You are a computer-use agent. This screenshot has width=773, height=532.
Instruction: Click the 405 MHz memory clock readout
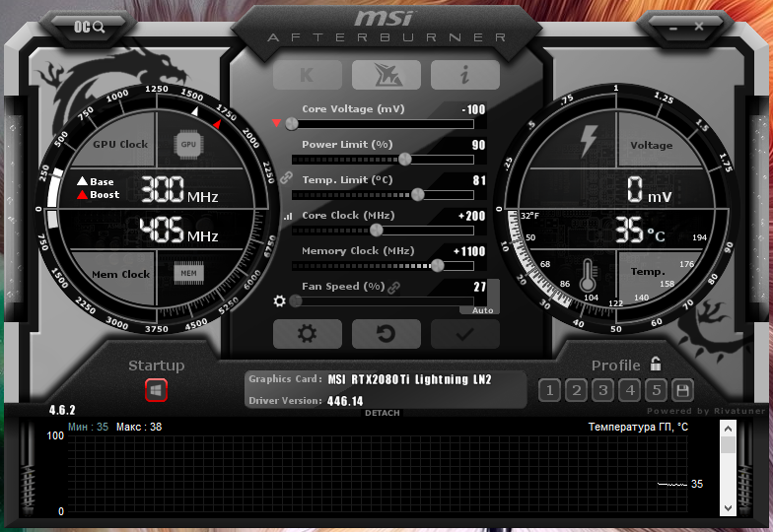[x=179, y=231]
